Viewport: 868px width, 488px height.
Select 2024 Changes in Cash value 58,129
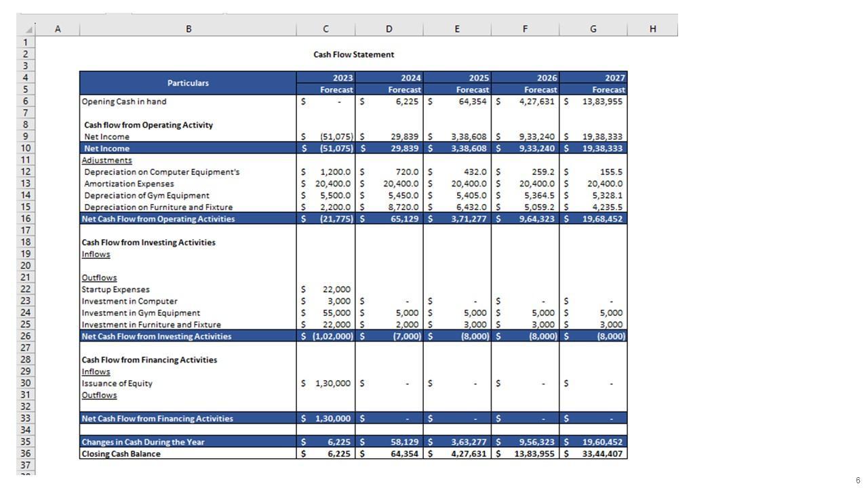click(404, 442)
